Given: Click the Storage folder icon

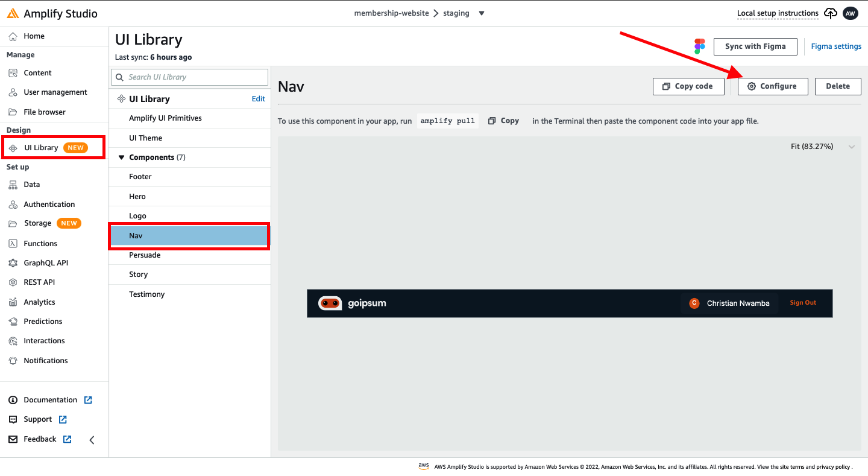Looking at the screenshot, I should [x=13, y=223].
